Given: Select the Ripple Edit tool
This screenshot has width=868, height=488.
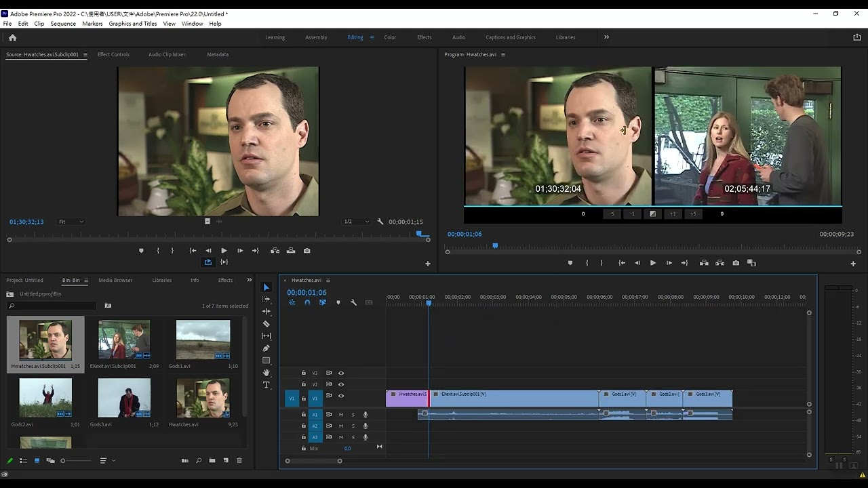Looking at the screenshot, I should (x=266, y=311).
